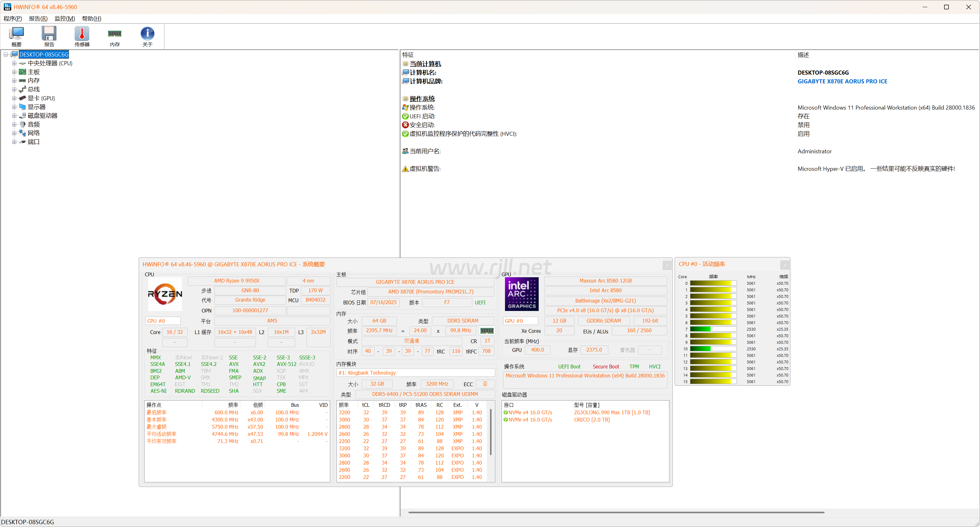The width and height of the screenshot is (980, 527).
Task: Collapse the DESKTOP-08SGC6G root node
Action: pyautogui.click(x=6, y=54)
